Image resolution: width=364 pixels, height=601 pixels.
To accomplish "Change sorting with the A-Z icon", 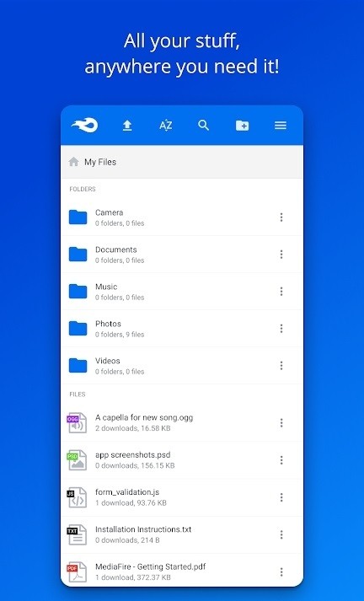I will 165,126.
